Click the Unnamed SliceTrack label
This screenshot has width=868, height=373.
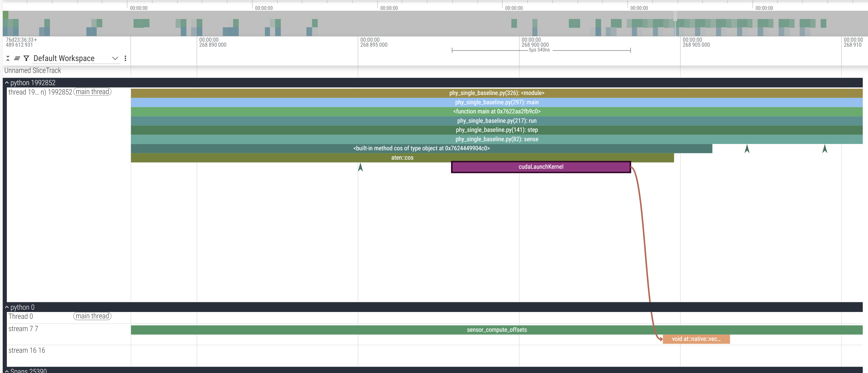point(33,71)
